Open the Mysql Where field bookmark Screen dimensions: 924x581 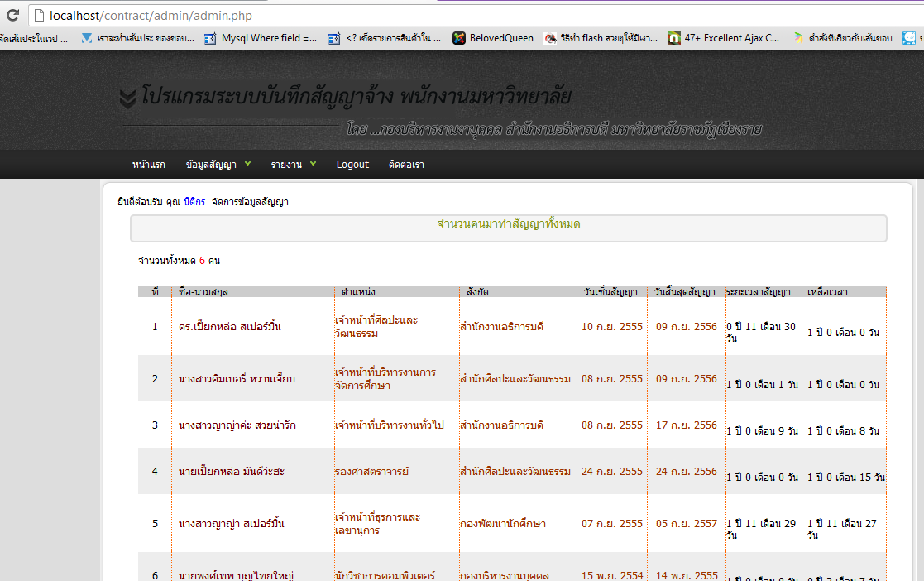[261, 38]
